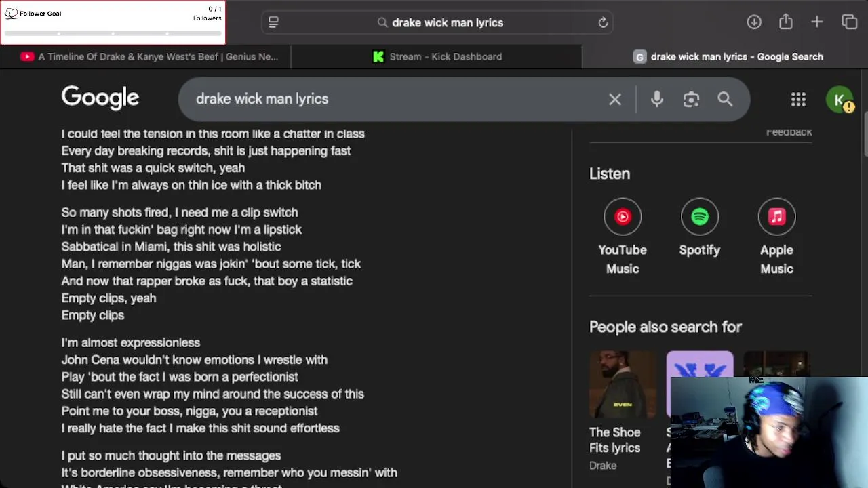Screen dimensions: 868x488
Task: Click the Feedback link
Action: [789, 132]
